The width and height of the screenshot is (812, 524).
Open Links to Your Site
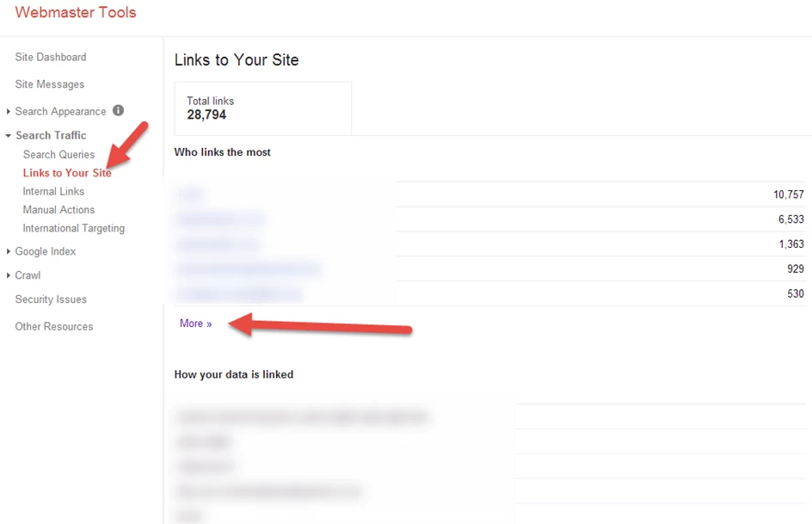pyautogui.click(x=66, y=172)
